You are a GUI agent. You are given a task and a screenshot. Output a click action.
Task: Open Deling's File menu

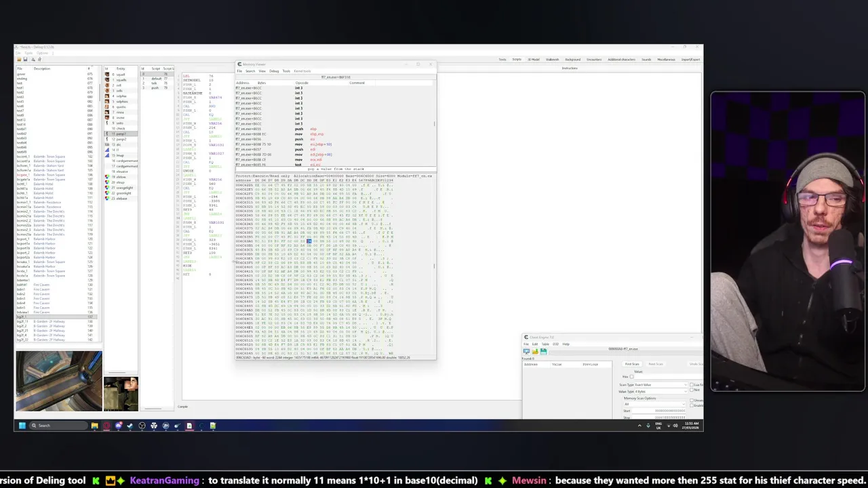18,52
